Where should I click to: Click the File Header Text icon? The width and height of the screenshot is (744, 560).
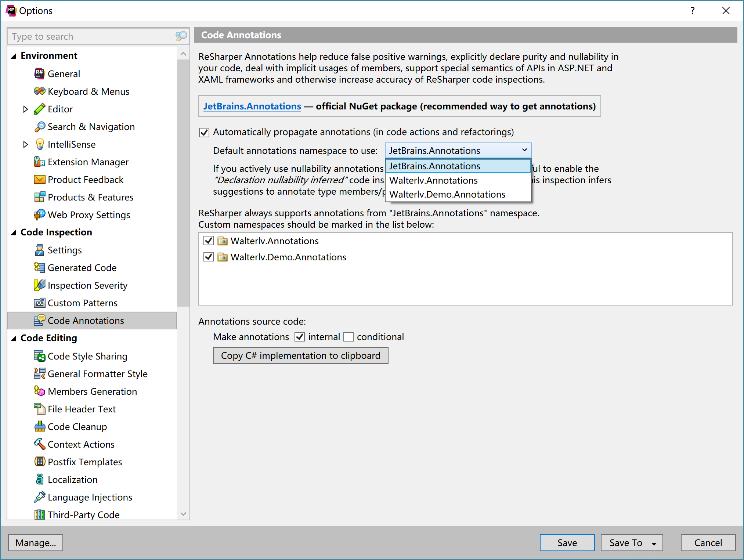(x=39, y=409)
